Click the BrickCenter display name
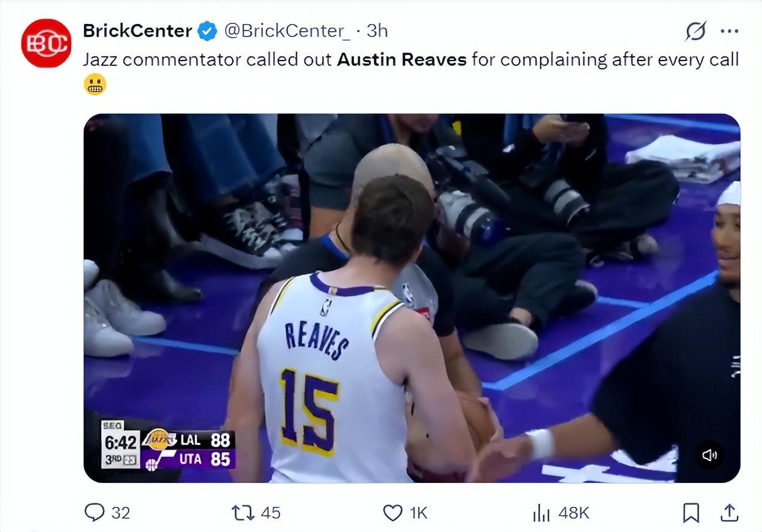Image resolution: width=762 pixels, height=532 pixels. pyautogui.click(x=137, y=31)
